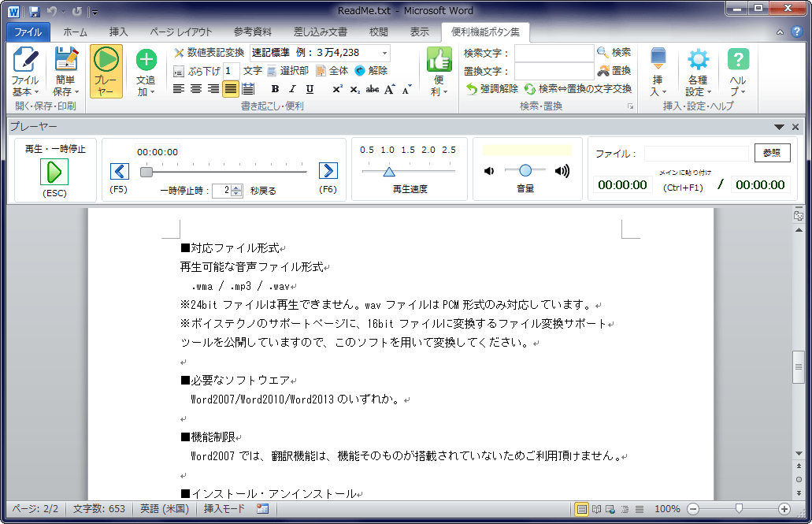Click the ファイル path field
The height and width of the screenshot is (524, 812).
tap(696, 154)
